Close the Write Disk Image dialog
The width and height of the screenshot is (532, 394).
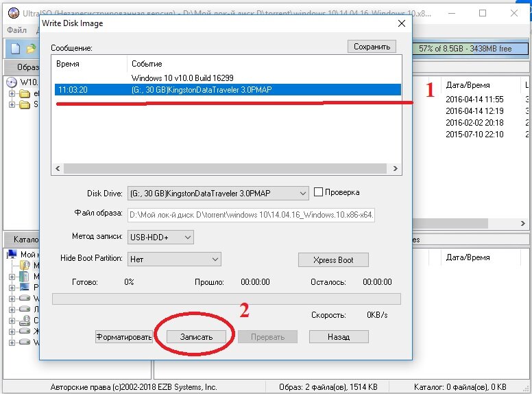pyautogui.click(x=401, y=23)
